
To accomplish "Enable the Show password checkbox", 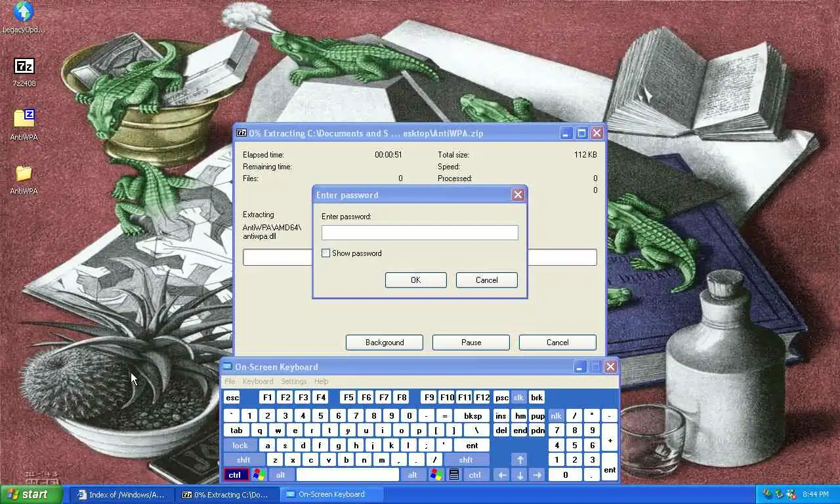I will [x=325, y=253].
